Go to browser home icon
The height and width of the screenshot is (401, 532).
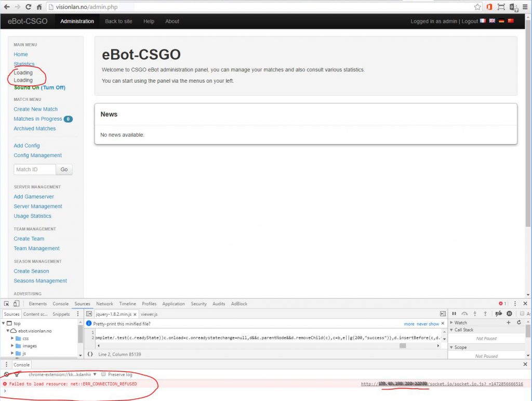click(39, 7)
